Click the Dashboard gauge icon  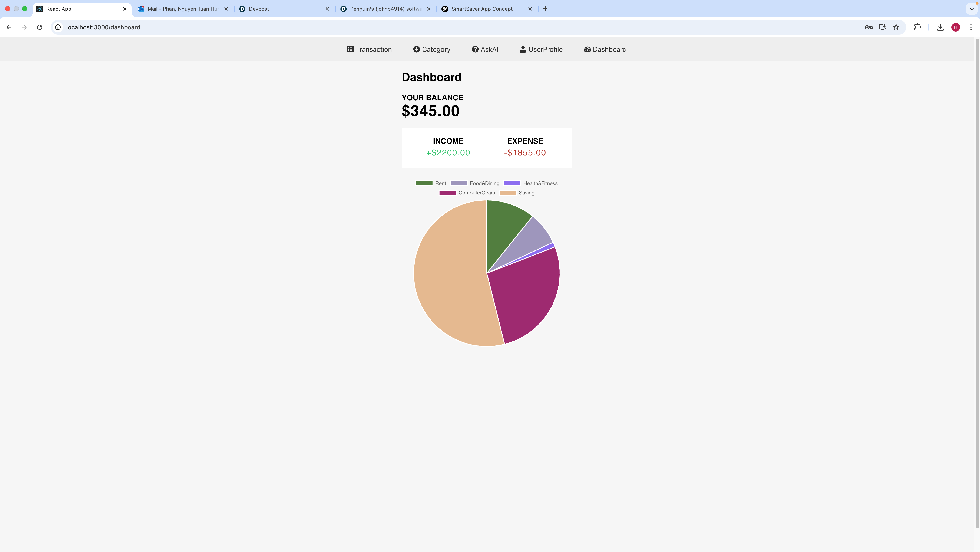pos(587,49)
